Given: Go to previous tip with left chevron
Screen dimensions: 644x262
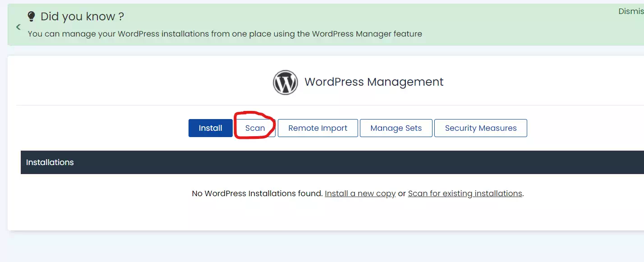Looking at the screenshot, I should coord(18,27).
